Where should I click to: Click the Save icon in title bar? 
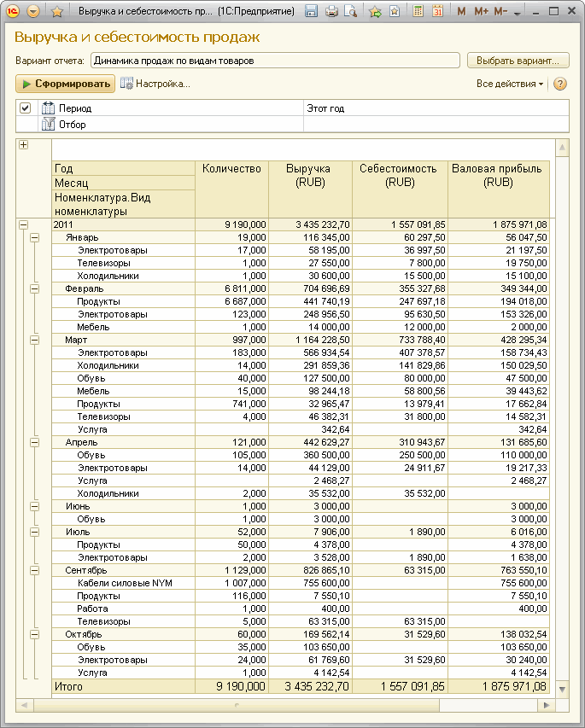click(312, 12)
